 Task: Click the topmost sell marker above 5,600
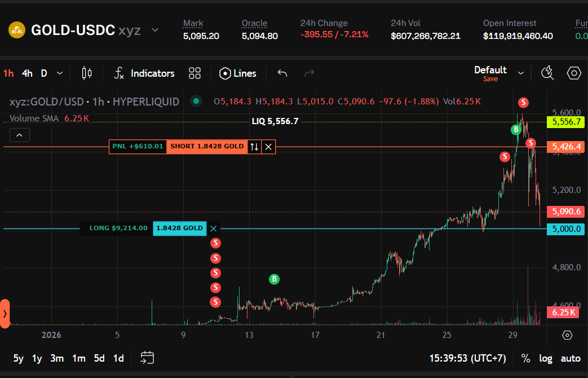click(523, 102)
